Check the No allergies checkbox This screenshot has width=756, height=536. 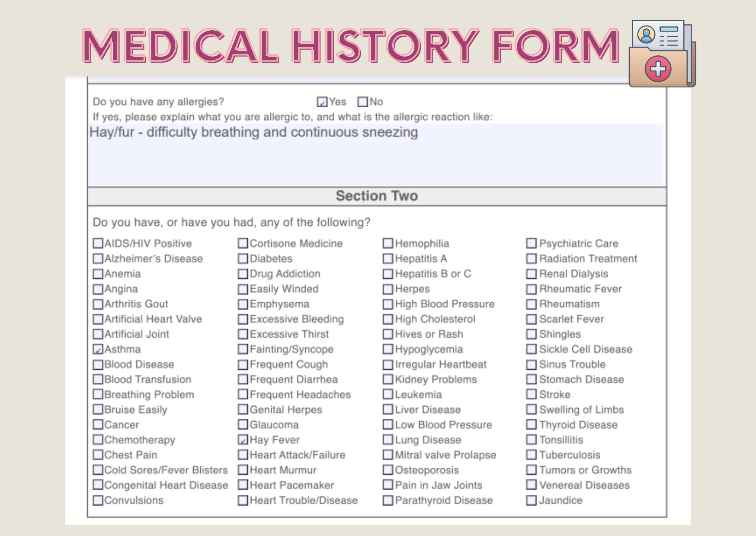click(362, 102)
